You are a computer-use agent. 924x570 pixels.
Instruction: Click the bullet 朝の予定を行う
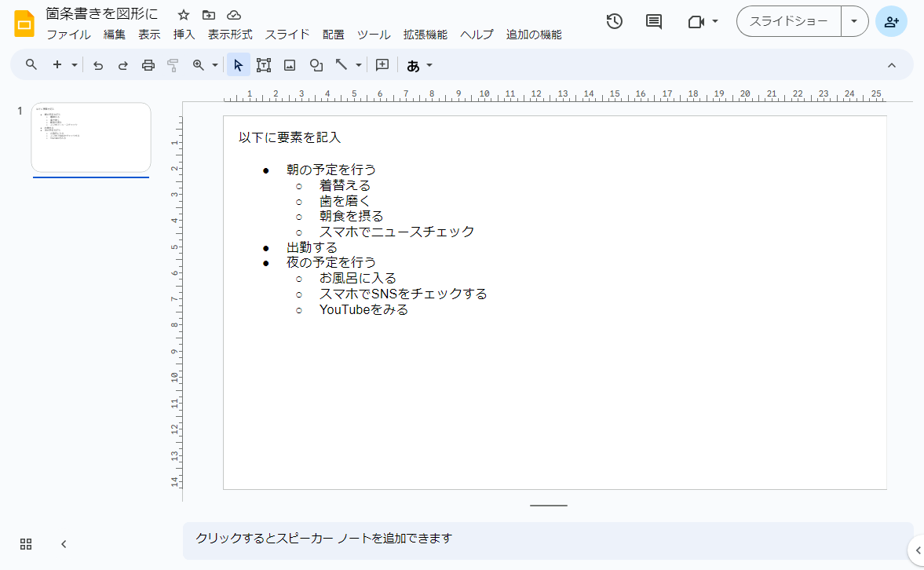(x=331, y=170)
